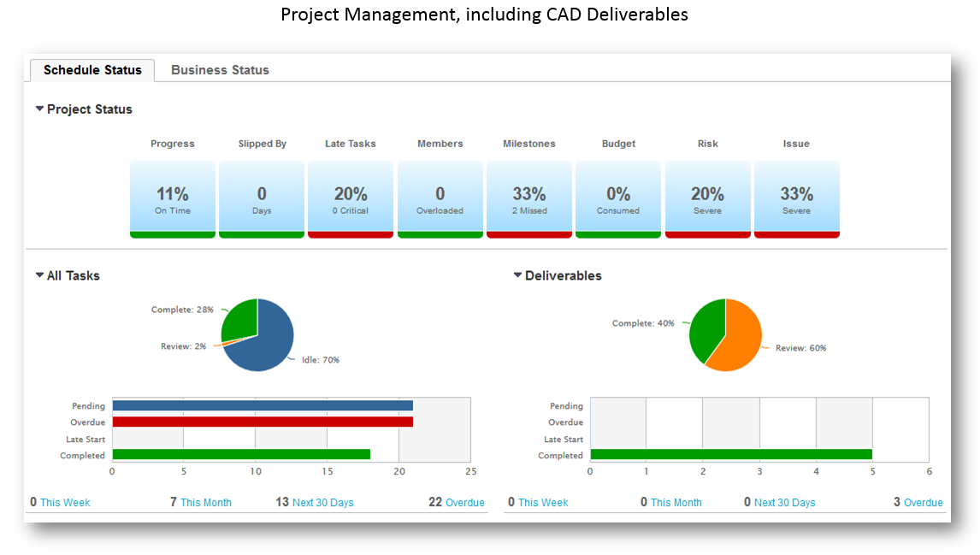The image size is (980, 555).
Task: Open the Budget 0% Consumed tile
Action: coord(618,198)
